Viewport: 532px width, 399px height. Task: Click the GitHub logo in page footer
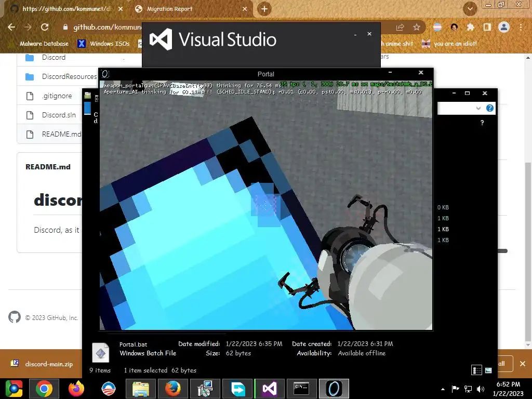pos(14,317)
